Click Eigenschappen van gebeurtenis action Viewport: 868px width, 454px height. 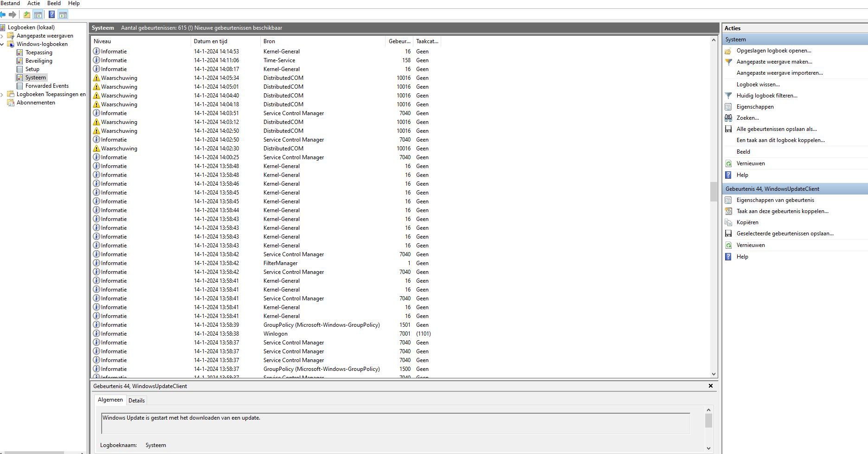click(775, 200)
